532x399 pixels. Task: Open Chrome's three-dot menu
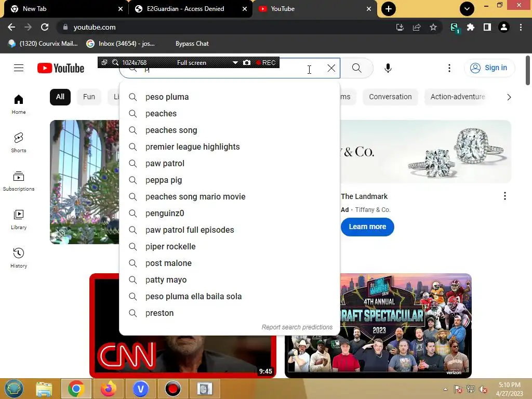pos(521,27)
